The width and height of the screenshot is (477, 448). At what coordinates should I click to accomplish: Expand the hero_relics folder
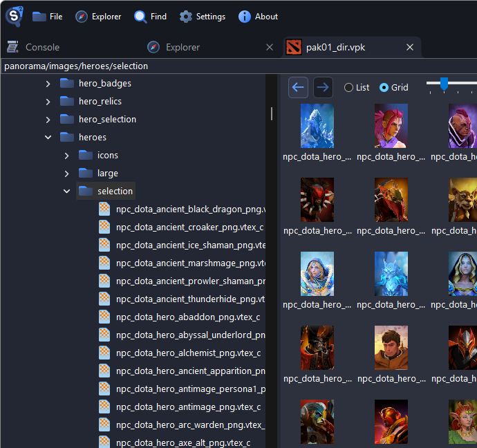click(48, 102)
